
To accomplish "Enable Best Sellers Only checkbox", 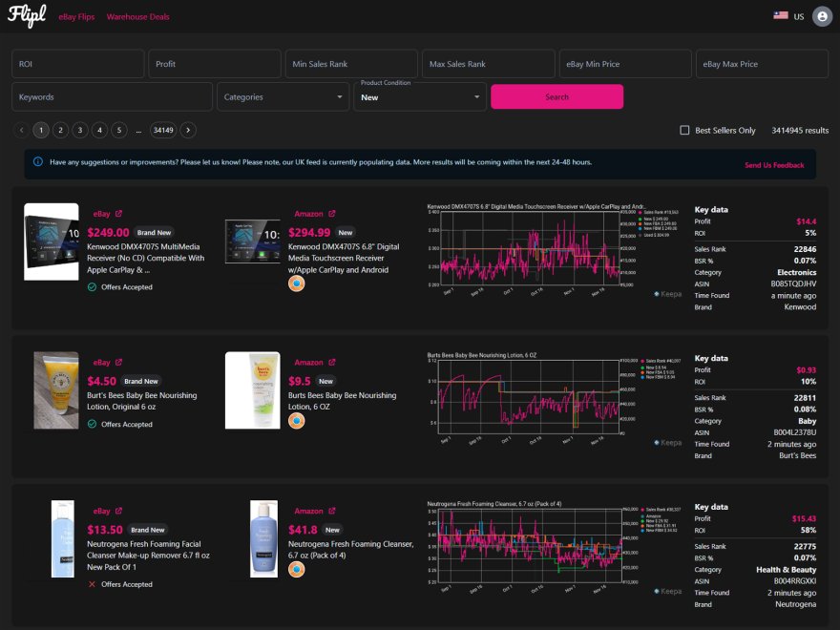I will click(684, 130).
